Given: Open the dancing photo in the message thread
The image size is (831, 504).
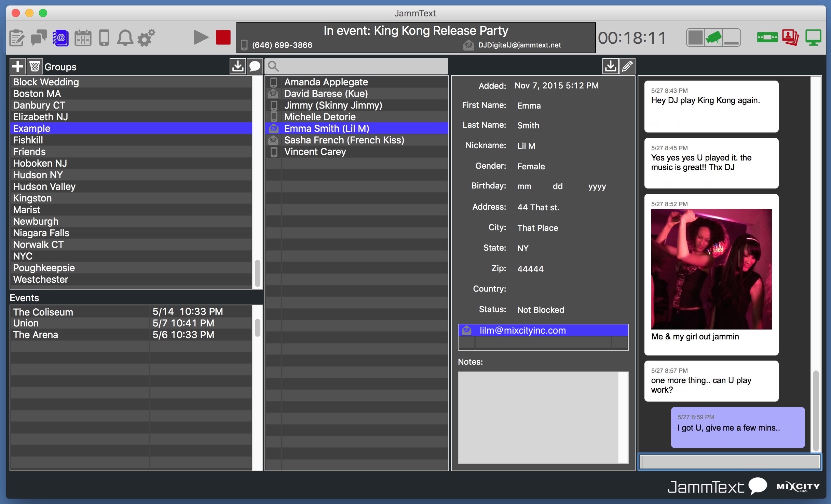Looking at the screenshot, I should tap(711, 269).
